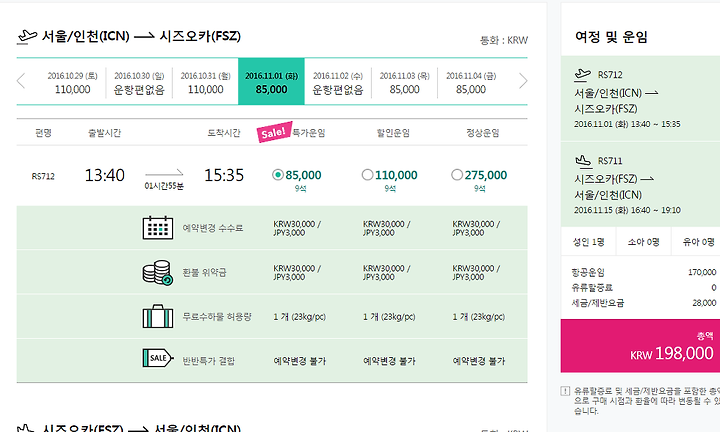Click the landing plane icon beside RS711 in itinerary

[x=583, y=161]
